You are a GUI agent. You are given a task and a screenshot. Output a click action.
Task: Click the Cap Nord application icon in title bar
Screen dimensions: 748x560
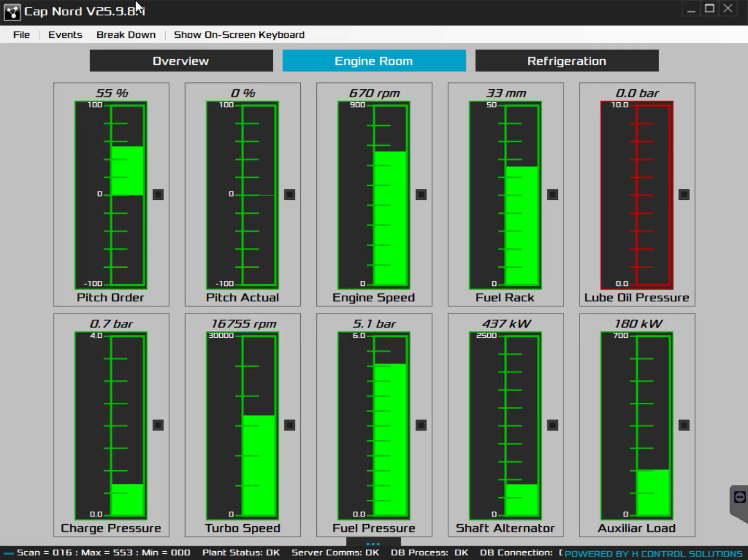(x=12, y=12)
